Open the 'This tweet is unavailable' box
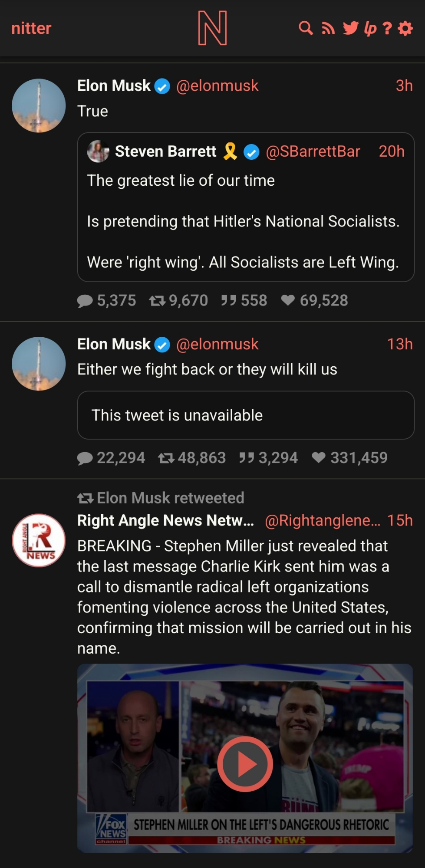The height and width of the screenshot is (868, 425). tap(246, 415)
